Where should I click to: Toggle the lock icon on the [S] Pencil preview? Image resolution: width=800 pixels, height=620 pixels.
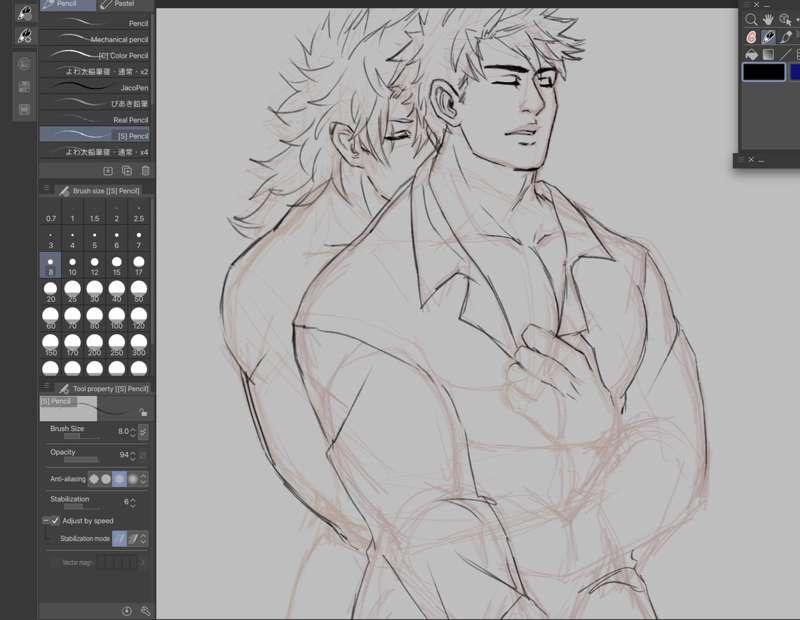143,412
